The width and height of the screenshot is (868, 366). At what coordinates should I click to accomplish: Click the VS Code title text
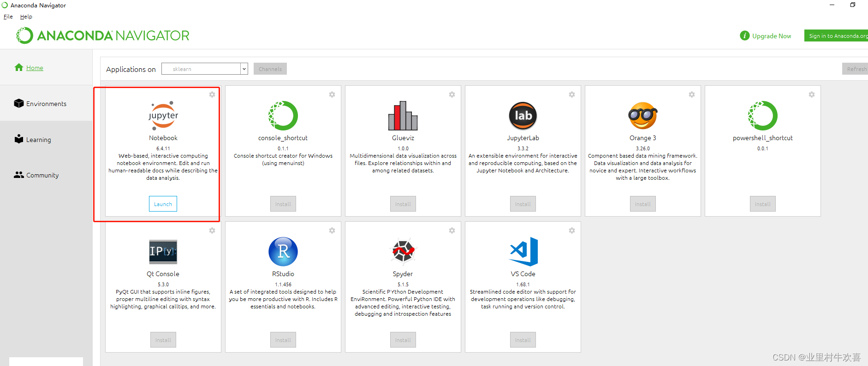pyautogui.click(x=523, y=274)
